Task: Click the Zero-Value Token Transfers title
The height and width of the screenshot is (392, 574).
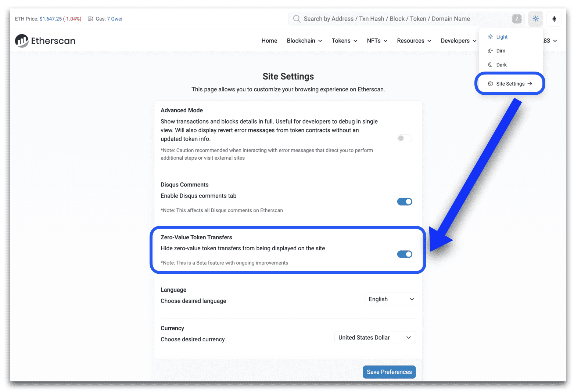Action: coord(196,237)
